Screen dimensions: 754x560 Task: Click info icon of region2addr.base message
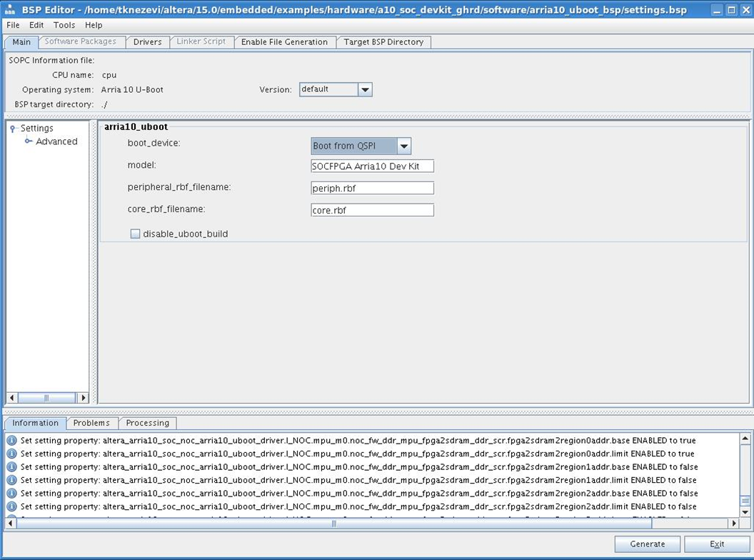coord(12,493)
